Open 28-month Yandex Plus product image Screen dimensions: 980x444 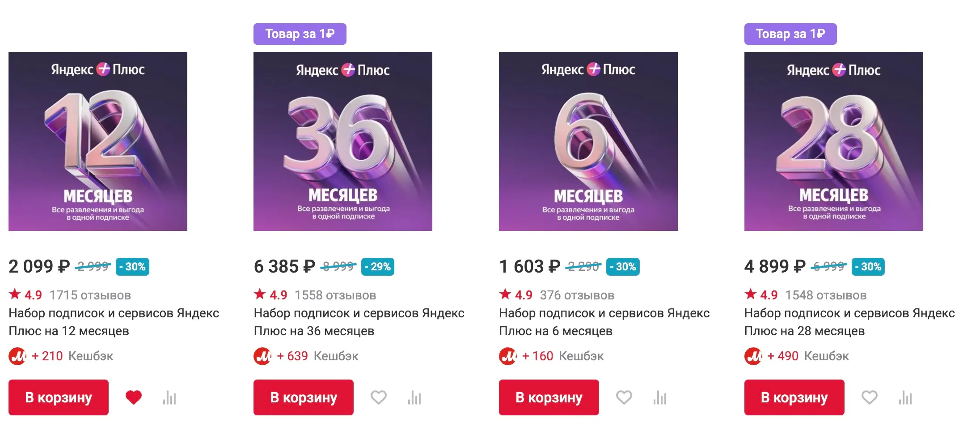click(834, 141)
